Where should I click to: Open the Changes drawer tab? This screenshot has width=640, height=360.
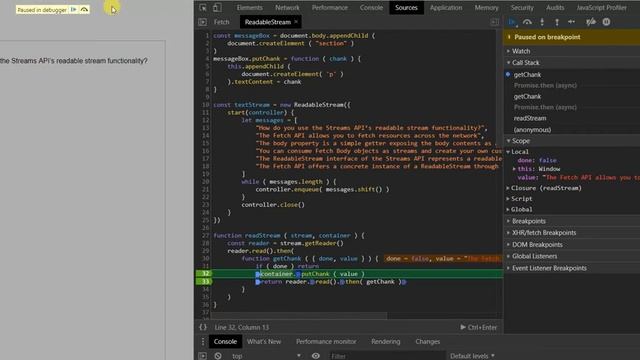tap(427, 342)
